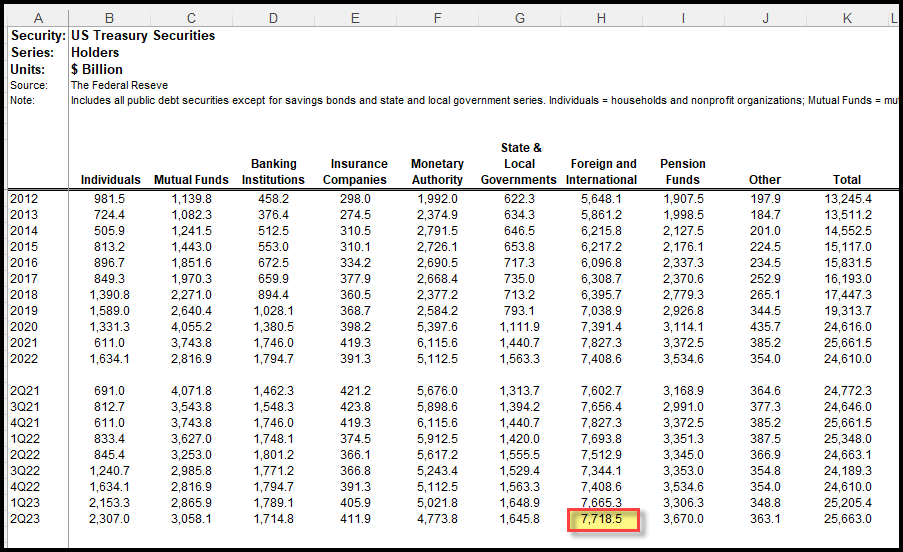Click the 'Insurance Companies' heading cell
Viewport: 903px width, 552px height.
pos(355,172)
